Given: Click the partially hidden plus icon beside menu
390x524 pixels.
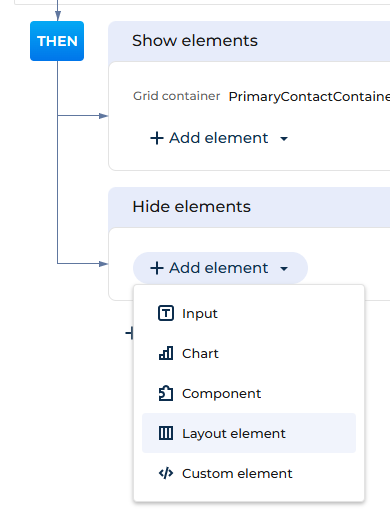Looking at the screenshot, I should click(x=129, y=333).
